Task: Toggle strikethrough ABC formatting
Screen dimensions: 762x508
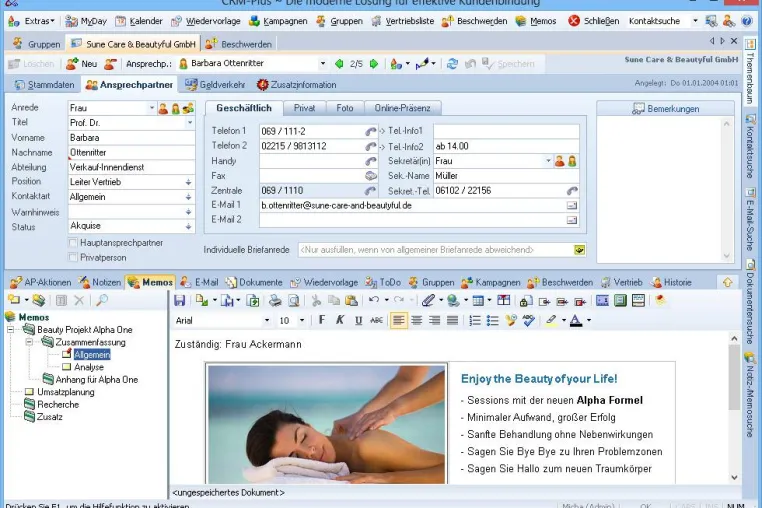Action: pyautogui.click(x=376, y=320)
